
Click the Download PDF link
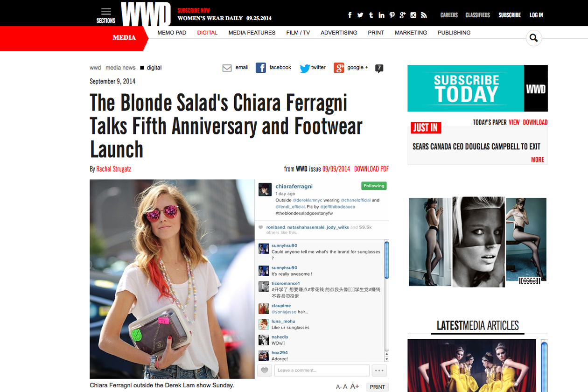[x=371, y=169]
